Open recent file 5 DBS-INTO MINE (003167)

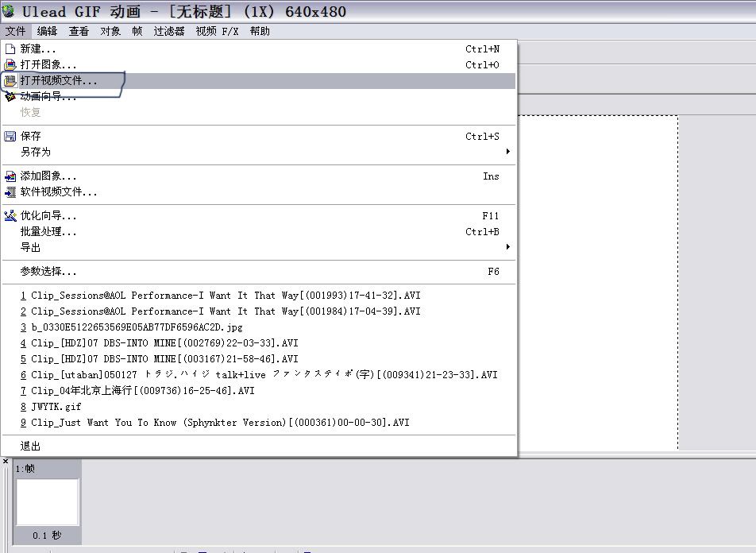[x=259, y=359]
